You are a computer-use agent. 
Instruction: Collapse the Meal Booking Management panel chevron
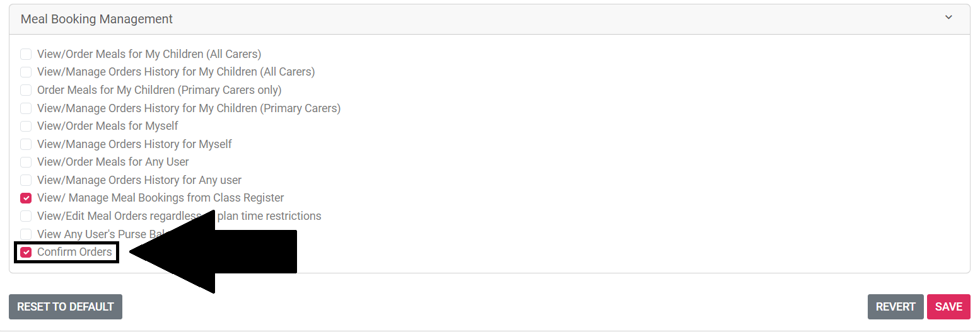pyautogui.click(x=948, y=18)
